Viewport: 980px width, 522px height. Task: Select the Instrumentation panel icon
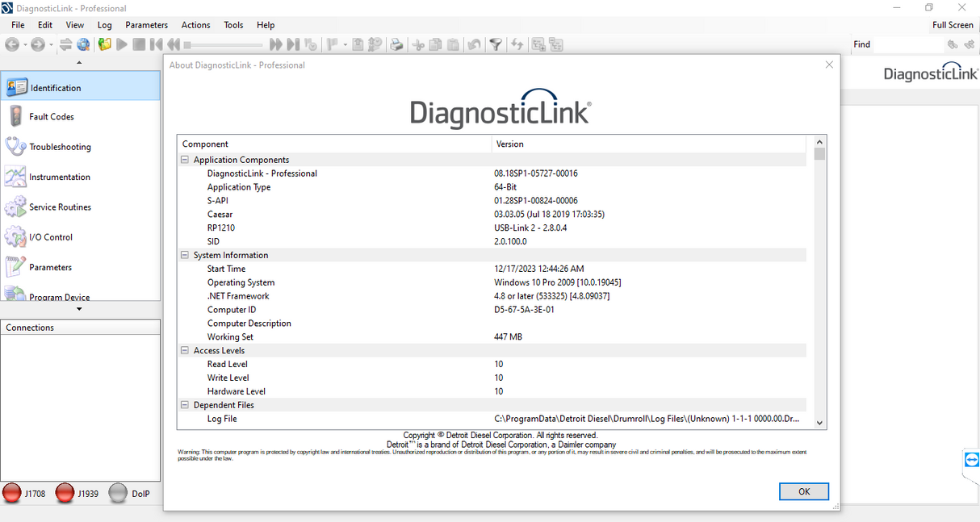pos(15,177)
